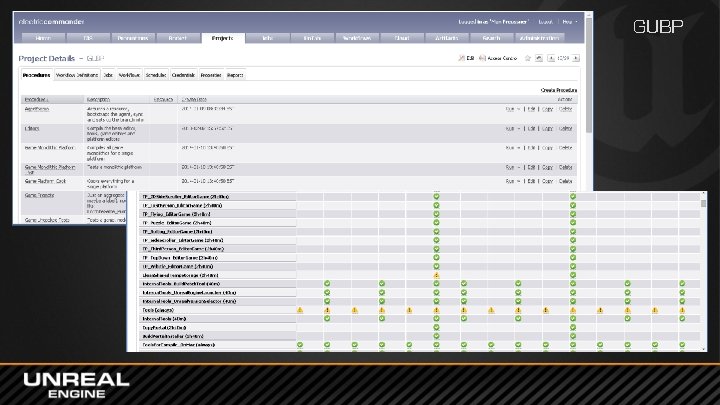Open the Game Projects procedure link

39,195
